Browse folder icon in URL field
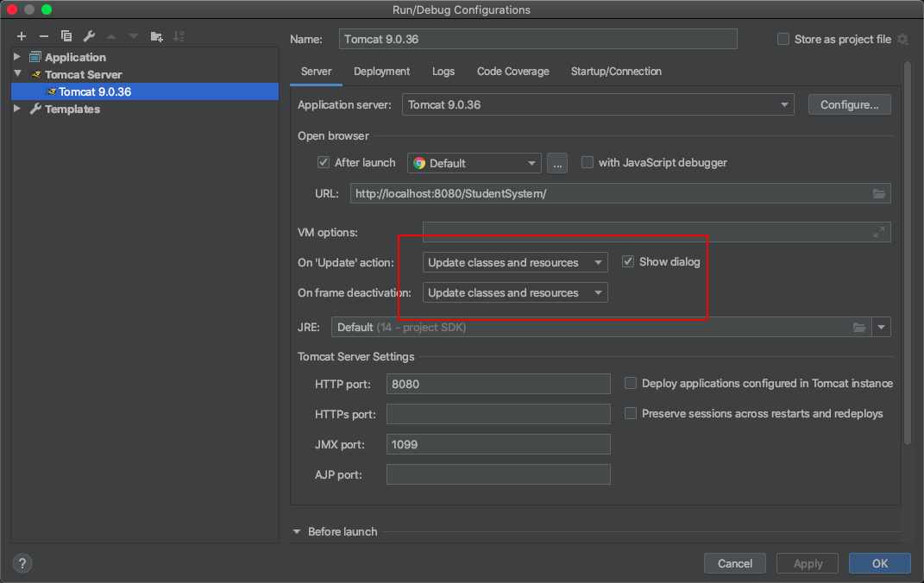 pos(878,194)
